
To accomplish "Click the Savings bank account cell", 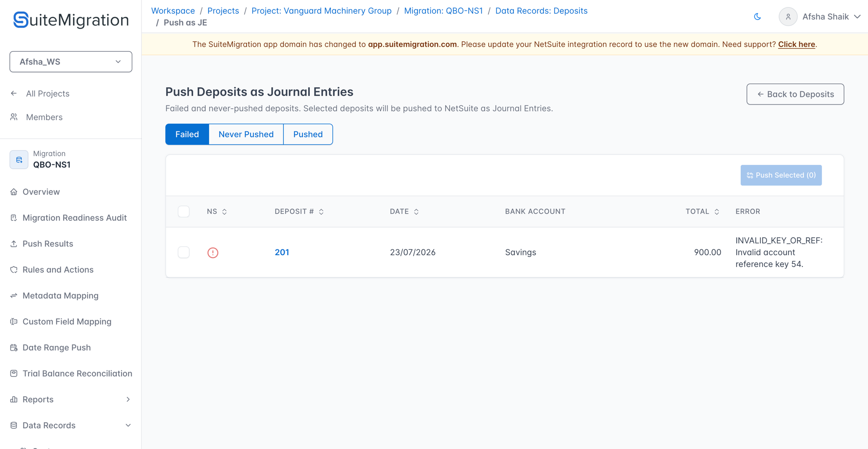I will [520, 252].
